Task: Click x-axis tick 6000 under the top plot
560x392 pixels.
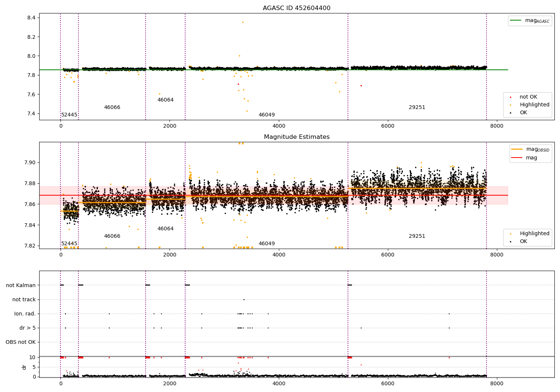Action: pyautogui.click(x=388, y=126)
